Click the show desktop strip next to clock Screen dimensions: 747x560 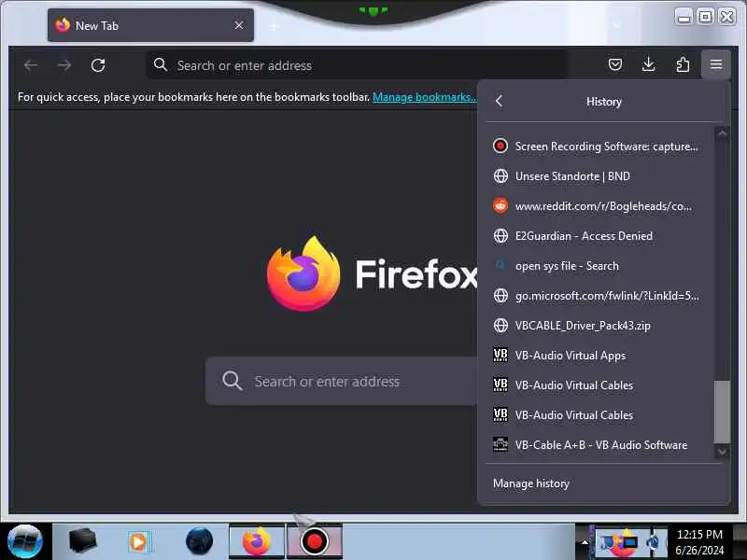pyautogui.click(x=740, y=541)
